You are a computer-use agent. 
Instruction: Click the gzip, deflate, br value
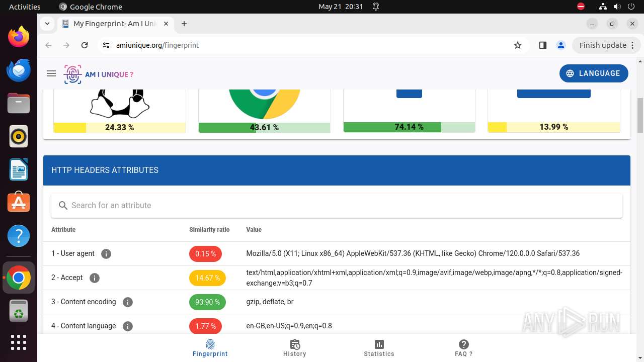tap(270, 302)
